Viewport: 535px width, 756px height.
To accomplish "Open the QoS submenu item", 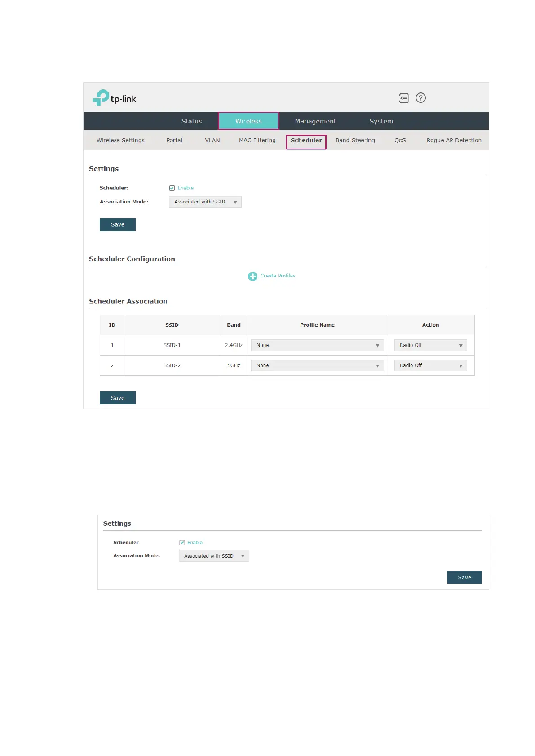I will [x=400, y=141].
